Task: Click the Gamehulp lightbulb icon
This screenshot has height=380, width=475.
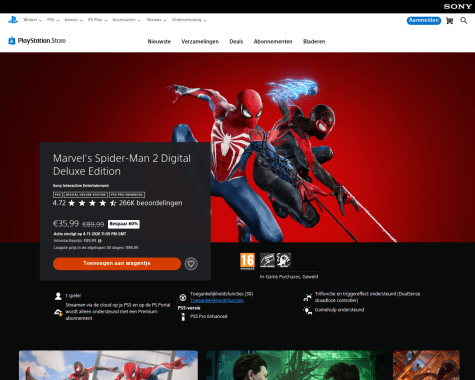Action: tap(307, 310)
